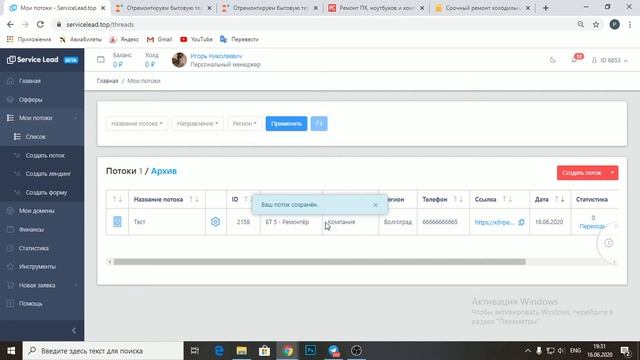Click the taskbar search field
Screen dimensions: 640x360
coord(103,351)
